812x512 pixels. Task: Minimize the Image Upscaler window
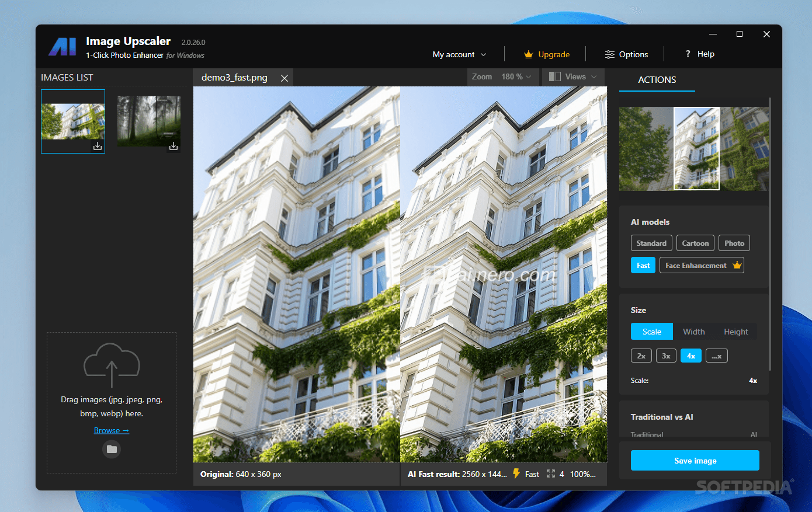[x=713, y=34]
